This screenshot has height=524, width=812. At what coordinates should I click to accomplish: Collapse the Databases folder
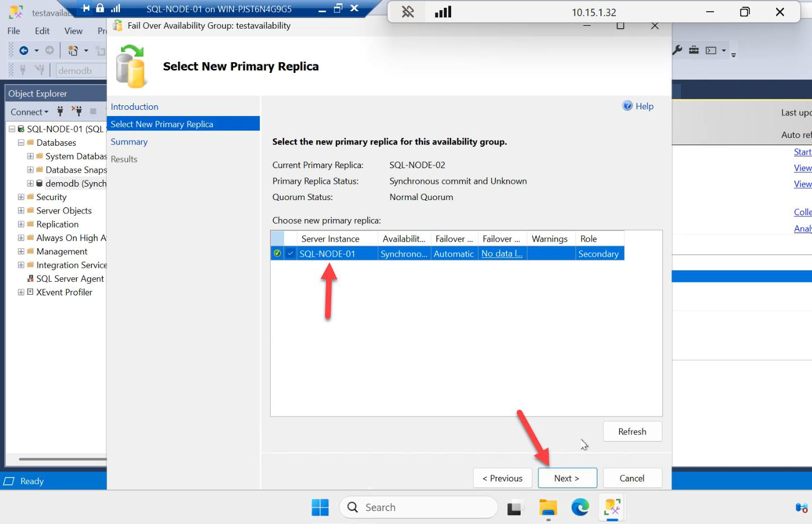(x=21, y=142)
